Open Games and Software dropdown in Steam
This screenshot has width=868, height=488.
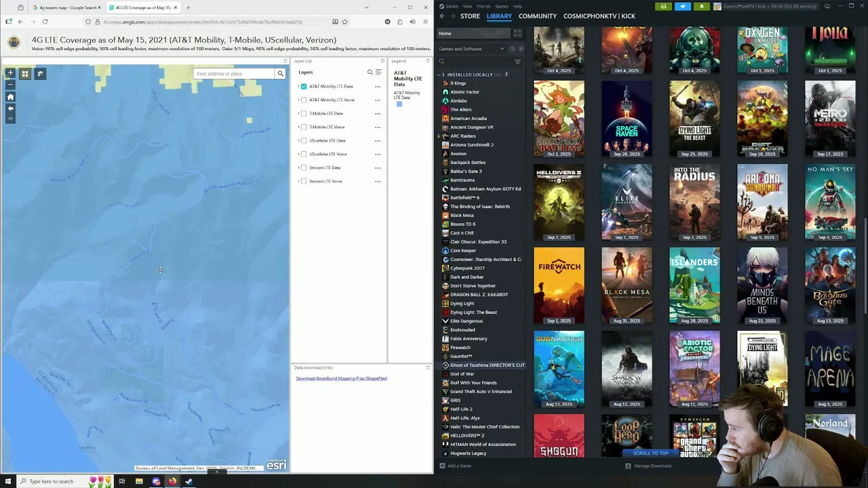click(471, 49)
